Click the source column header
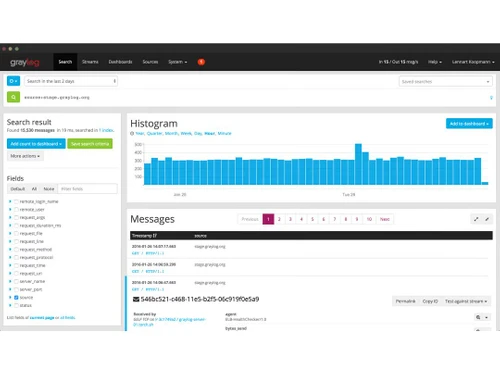Viewport: 500px width, 375px height. coord(200,236)
